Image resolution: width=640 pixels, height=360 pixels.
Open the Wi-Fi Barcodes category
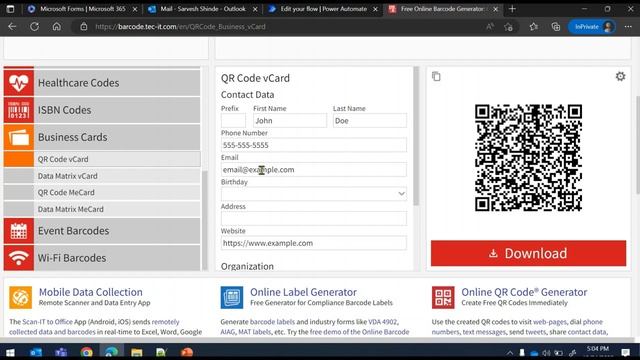102,258
